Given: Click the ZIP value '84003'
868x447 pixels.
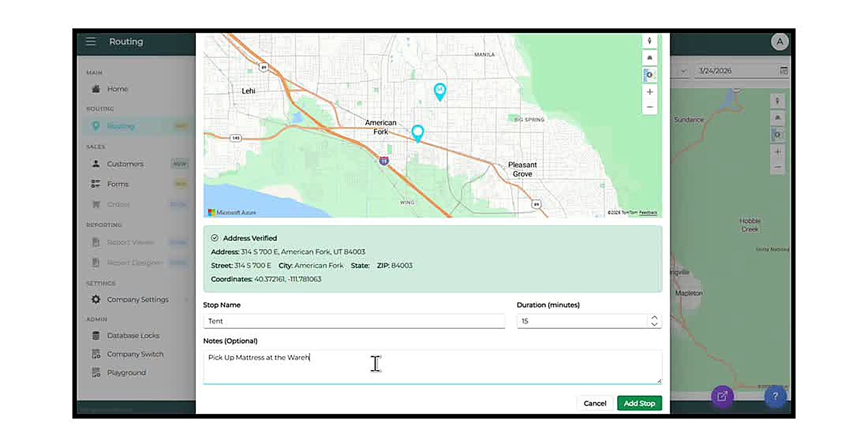Looking at the screenshot, I should click(402, 266).
